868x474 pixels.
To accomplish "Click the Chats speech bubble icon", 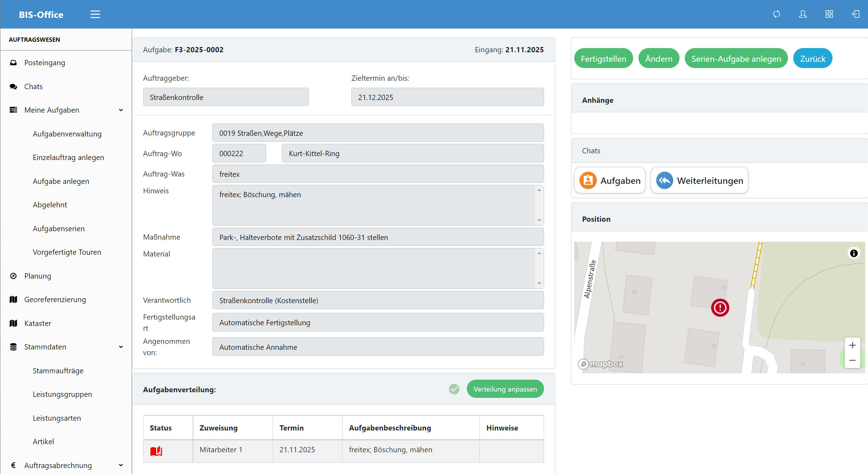I will (13, 87).
